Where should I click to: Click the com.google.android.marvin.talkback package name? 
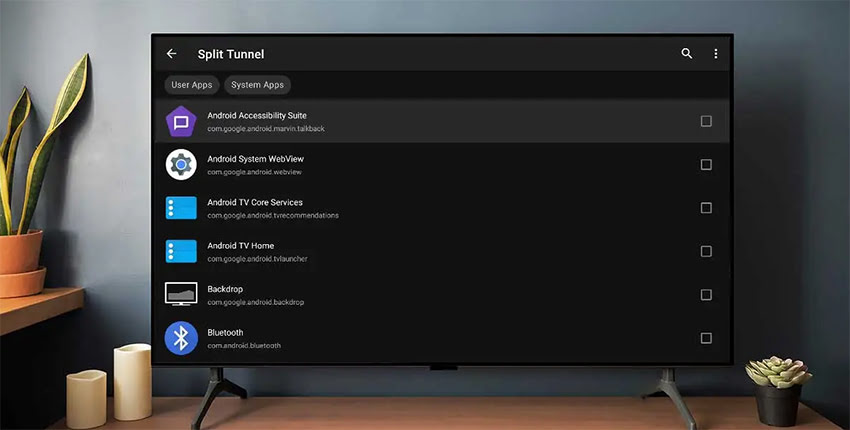(266, 129)
